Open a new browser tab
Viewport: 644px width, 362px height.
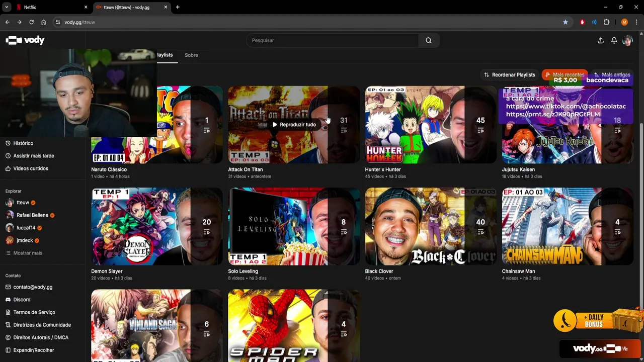pos(178,7)
